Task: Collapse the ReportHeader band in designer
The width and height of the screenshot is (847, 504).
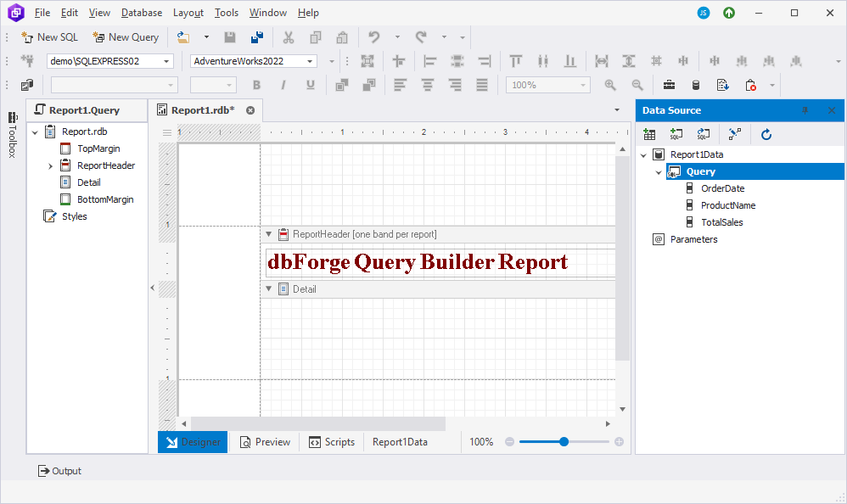Action: tap(268, 234)
